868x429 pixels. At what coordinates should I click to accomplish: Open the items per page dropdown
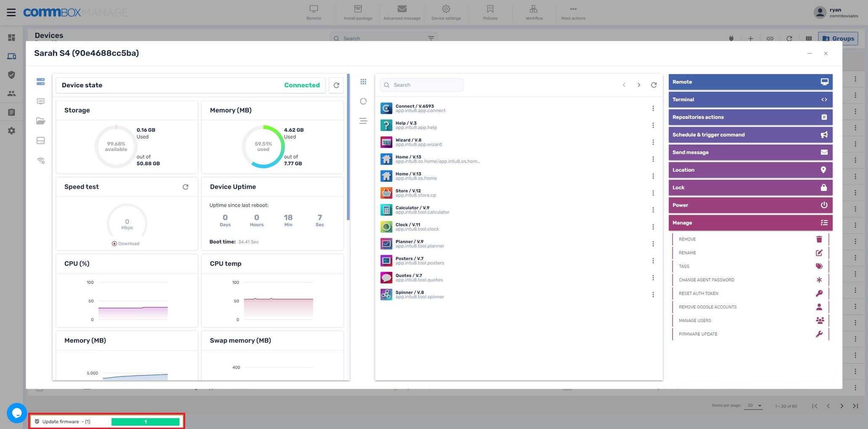point(754,405)
